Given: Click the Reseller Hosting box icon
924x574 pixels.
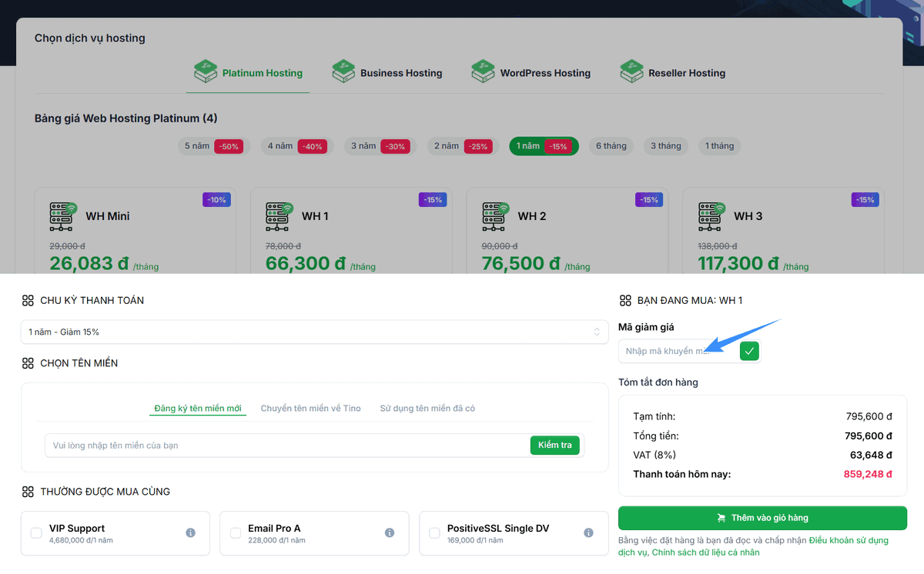Looking at the screenshot, I should click(631, 72).
